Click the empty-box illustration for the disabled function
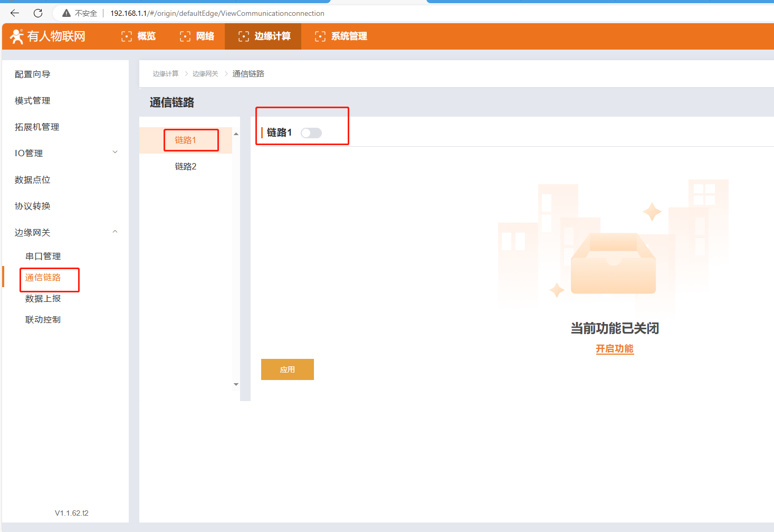774x532 pixels. (613, 264)
